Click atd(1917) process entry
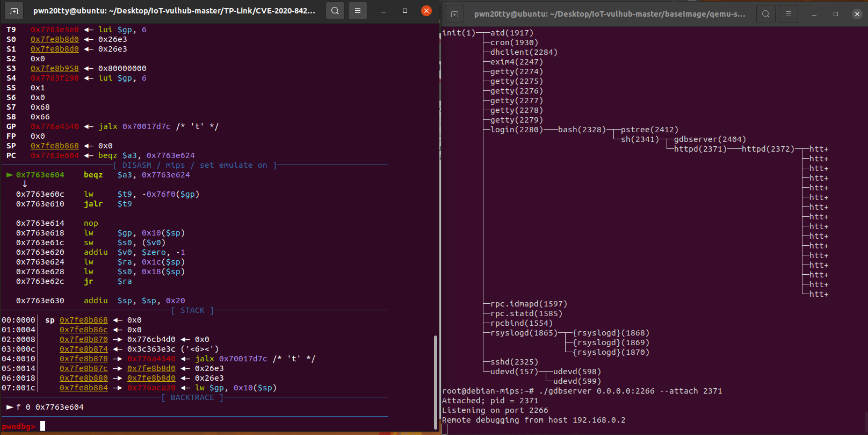The width and height of the screenshot is (868, 435). (512, 33)
